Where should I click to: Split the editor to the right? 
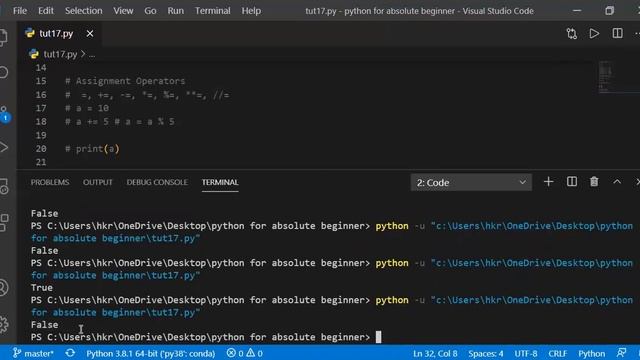(x=618, y=33)
